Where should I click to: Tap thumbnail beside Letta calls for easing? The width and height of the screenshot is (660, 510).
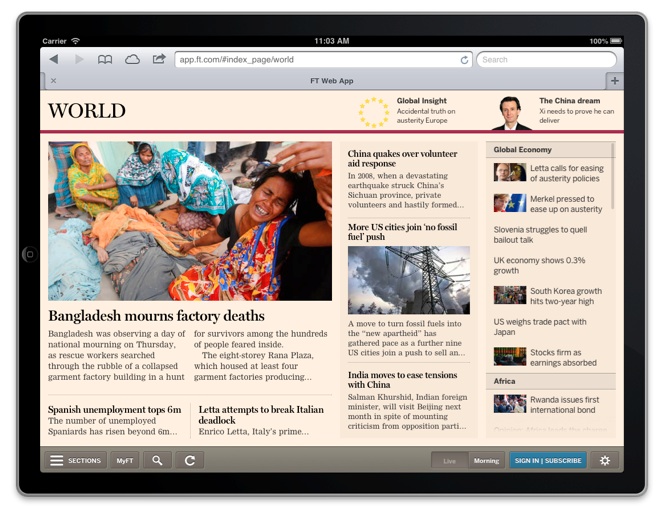tap(510, 172)
